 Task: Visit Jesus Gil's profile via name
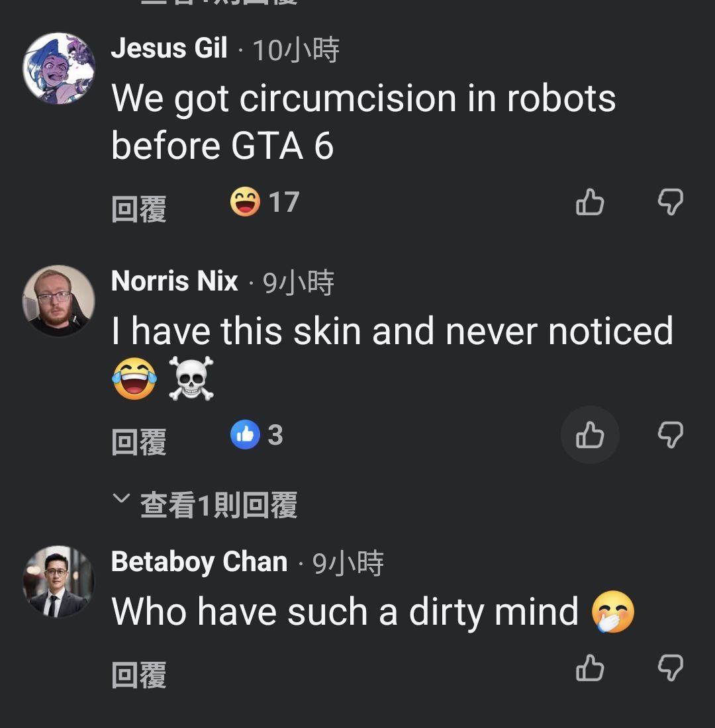(x=169, y=48)
